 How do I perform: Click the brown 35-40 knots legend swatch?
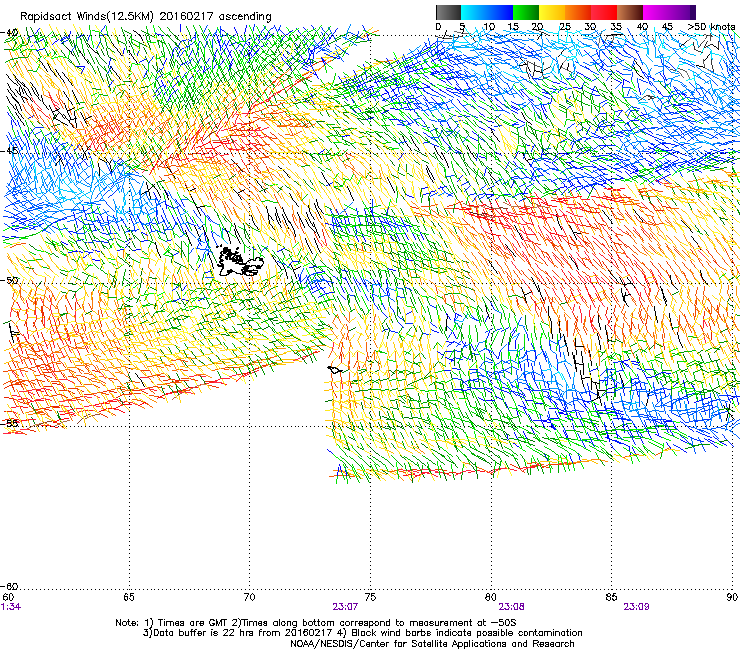tap(630, 12)
